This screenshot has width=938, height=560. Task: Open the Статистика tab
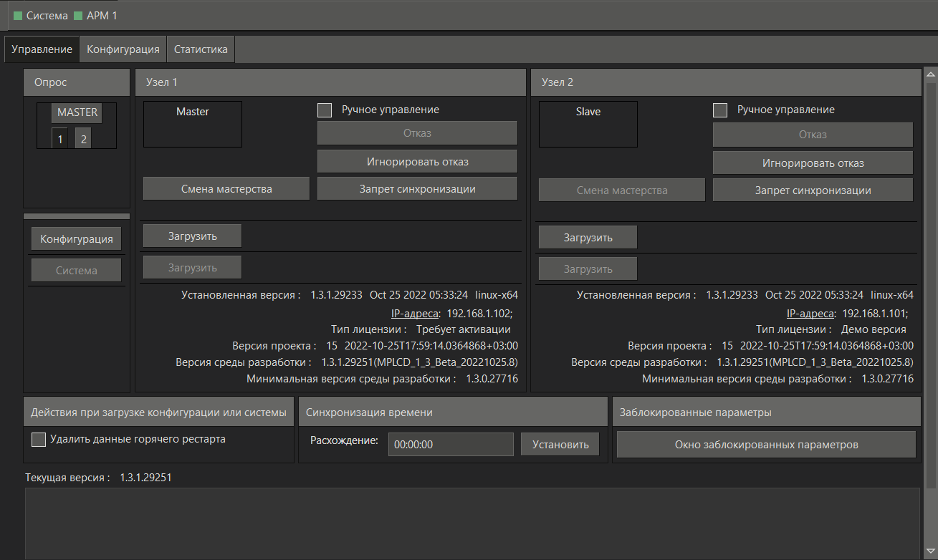[x=201, y=49]
